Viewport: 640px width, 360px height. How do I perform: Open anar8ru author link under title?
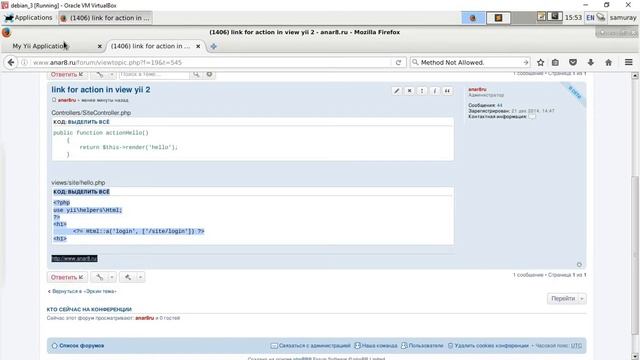pyautogui.click(x=67, y=100)
